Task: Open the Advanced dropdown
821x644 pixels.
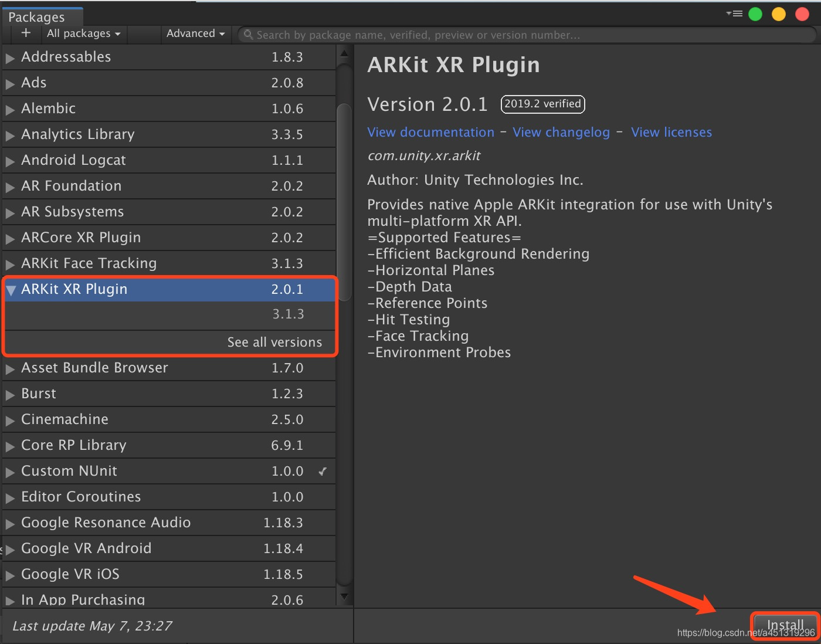Action: tap(195, 34)
